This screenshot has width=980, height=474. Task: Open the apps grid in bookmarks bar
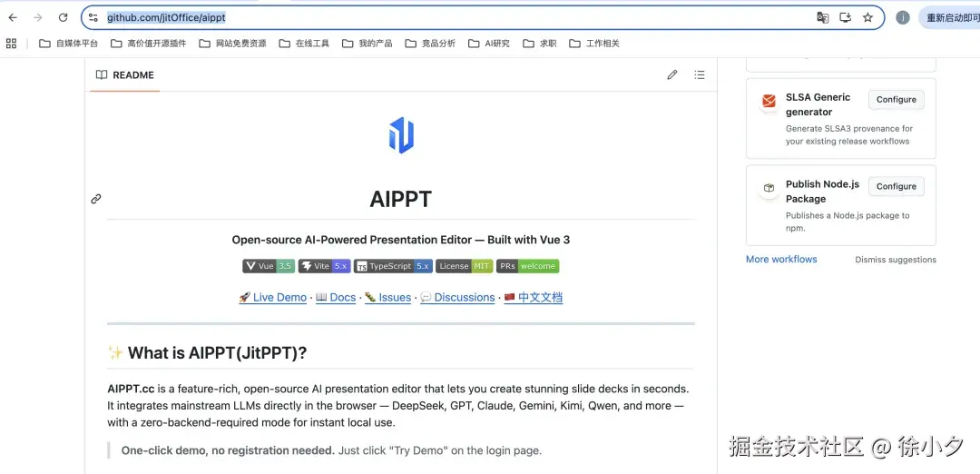11,44
